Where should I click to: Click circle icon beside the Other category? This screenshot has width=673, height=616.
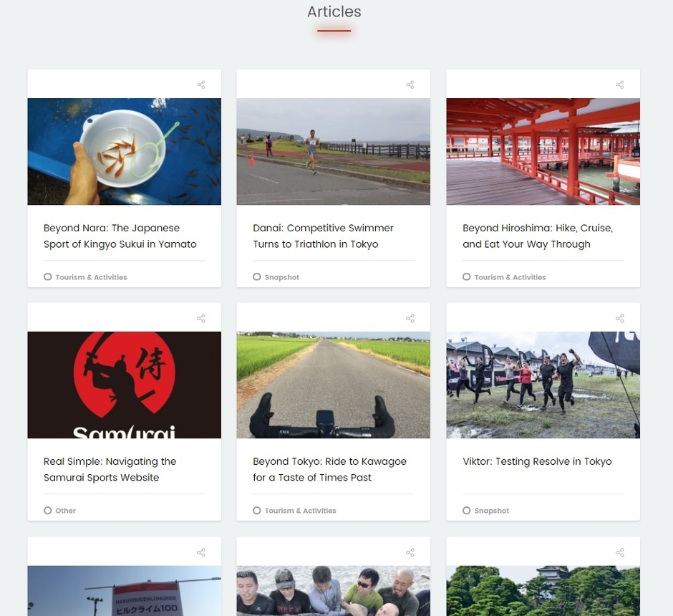tap(48, 511)
